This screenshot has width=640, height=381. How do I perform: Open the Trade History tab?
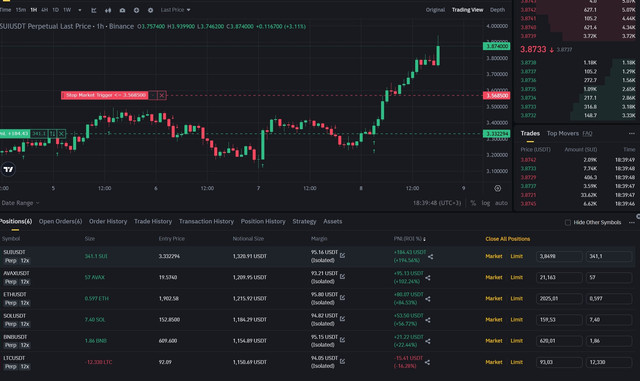tap(153, 221)
